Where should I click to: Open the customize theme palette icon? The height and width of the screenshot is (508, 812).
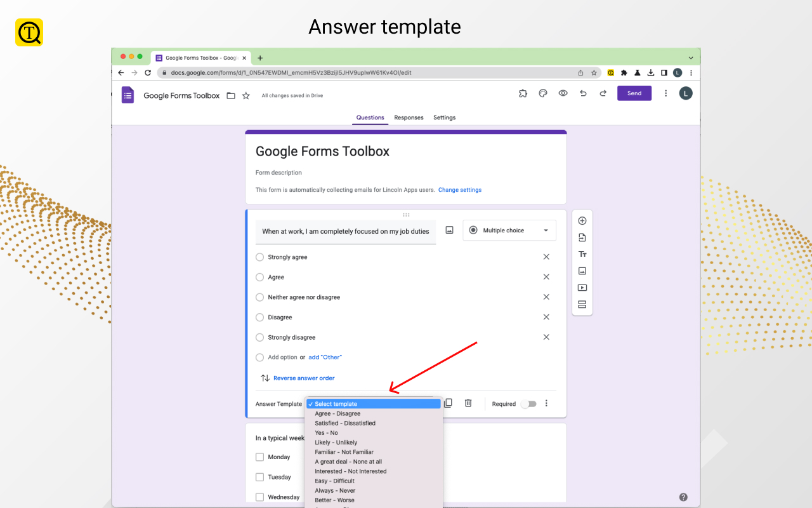543,93
